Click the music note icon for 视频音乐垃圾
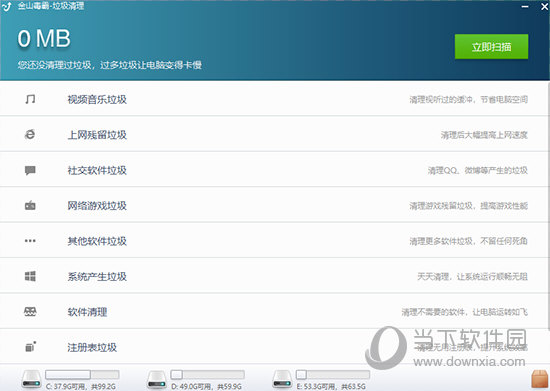The width and height of the screenshot is (550, 391). [x=30, y=99]
